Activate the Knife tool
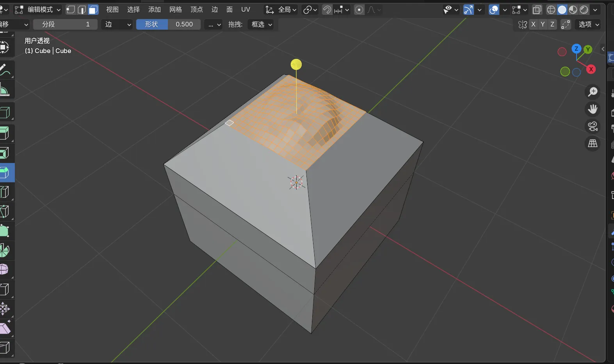Screen dimensions: 614x364 tap(5, 211)
